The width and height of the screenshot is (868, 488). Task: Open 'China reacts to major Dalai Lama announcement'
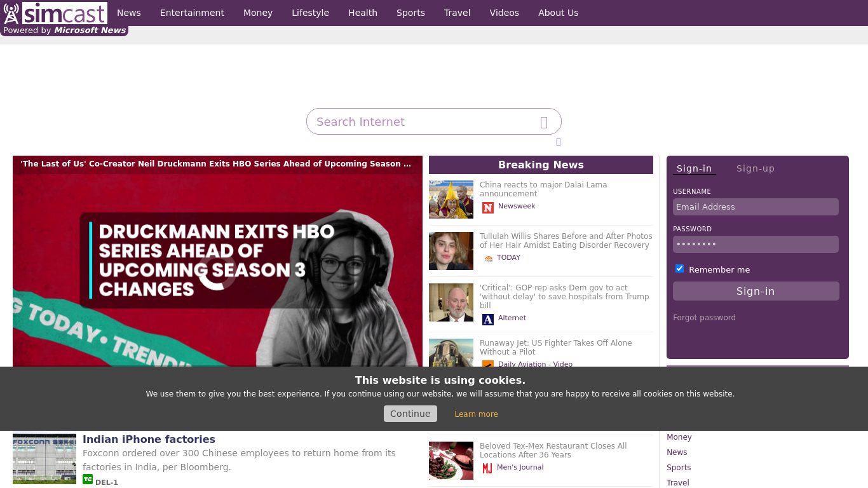pyautogui.click(x=543, y=189)
